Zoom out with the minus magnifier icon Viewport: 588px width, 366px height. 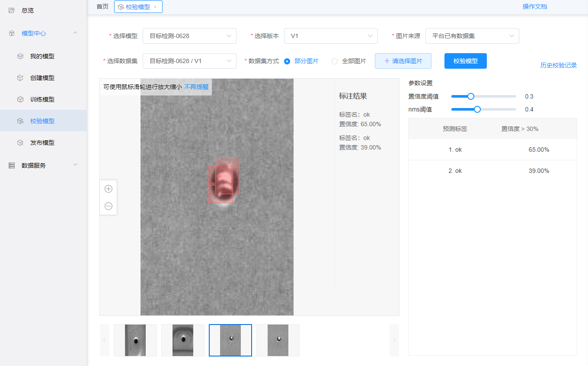109,206
